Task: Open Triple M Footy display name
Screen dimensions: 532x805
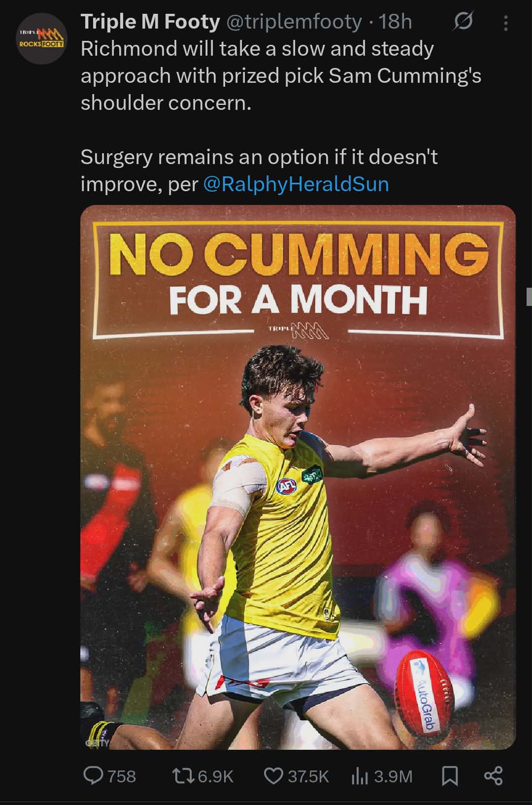Action: 150,22
